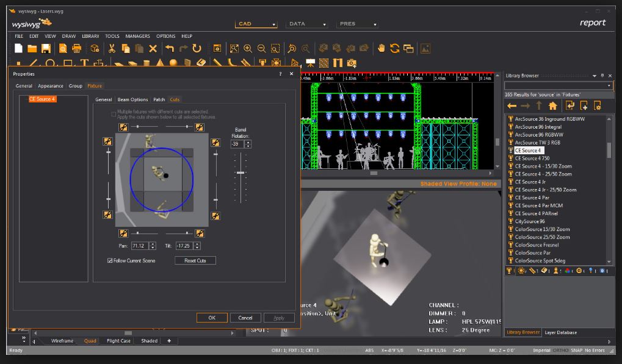Viewport: 622px width, 364px height.
Task: Select ColorSource Fresnel in library list
Action: (x=537, y=244)
